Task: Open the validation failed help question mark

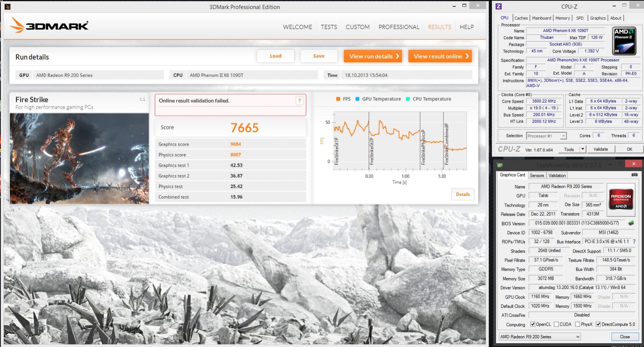Action: (x=300, y=100)
